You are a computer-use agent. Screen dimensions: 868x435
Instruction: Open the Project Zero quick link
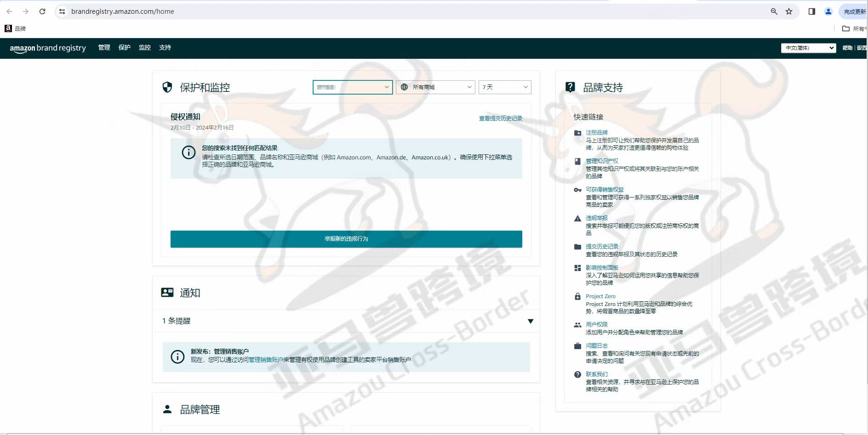pyautogui.click(x=600, y=296)
